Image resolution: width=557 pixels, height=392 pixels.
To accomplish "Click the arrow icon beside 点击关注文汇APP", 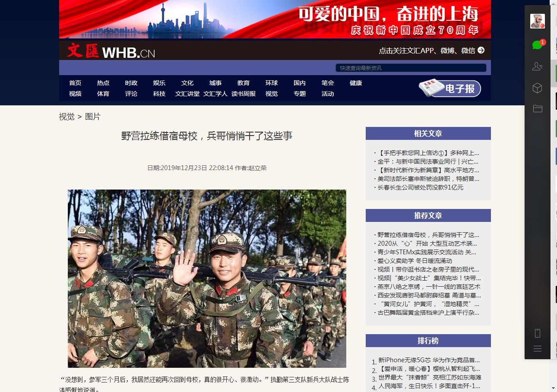I will [x=481, y=50].
